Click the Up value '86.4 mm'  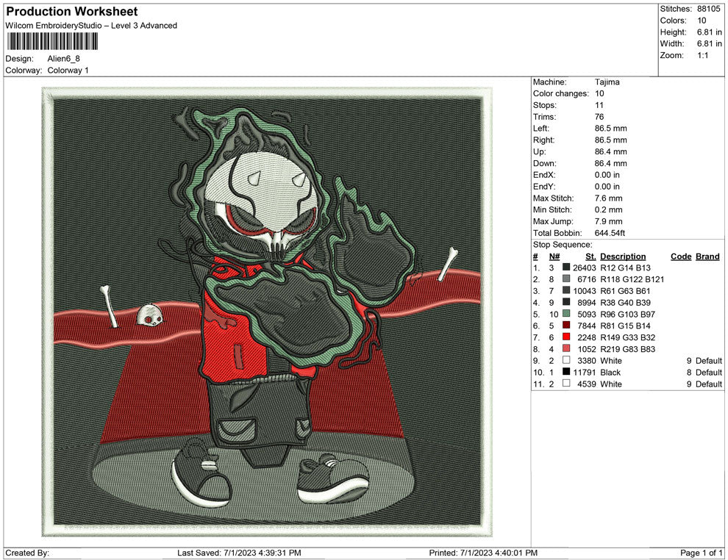click(610, 151)
